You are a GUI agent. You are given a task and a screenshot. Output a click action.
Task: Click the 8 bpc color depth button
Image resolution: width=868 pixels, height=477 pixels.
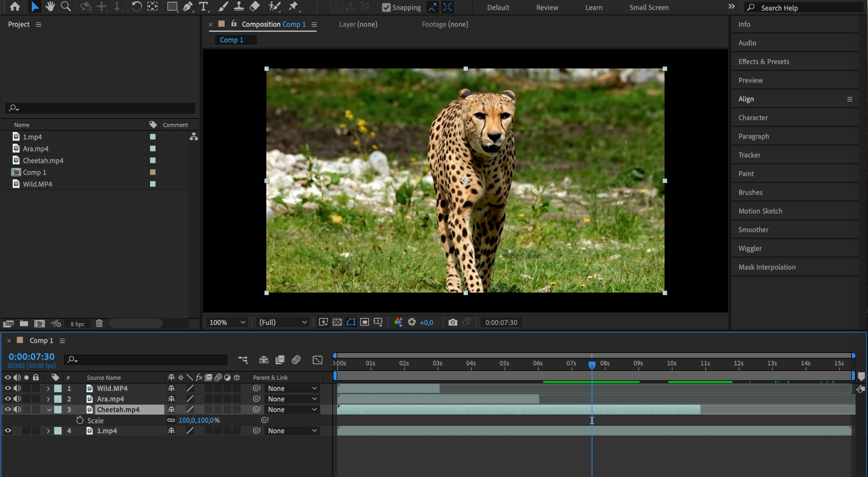click(78, 324)
